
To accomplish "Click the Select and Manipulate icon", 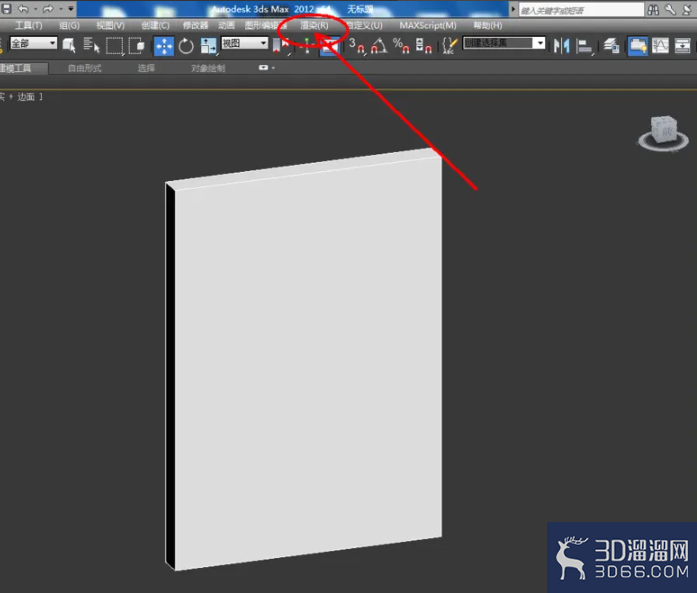I will (x=307, y=46).
